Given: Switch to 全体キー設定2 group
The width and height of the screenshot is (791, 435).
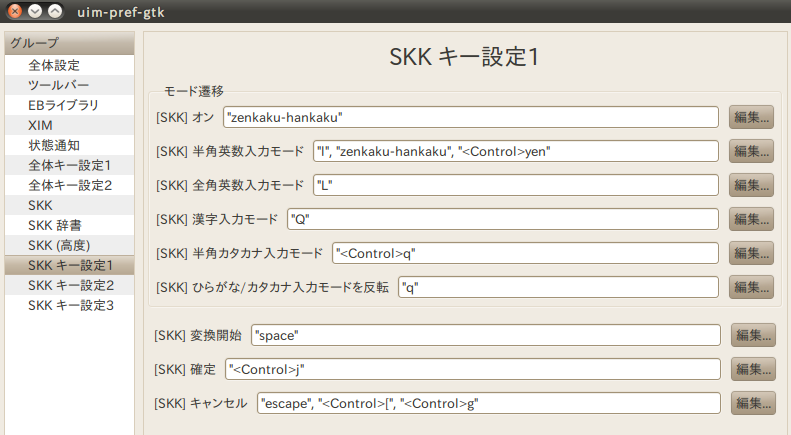Looking at the screenshot, I should (x=70, y=185).
